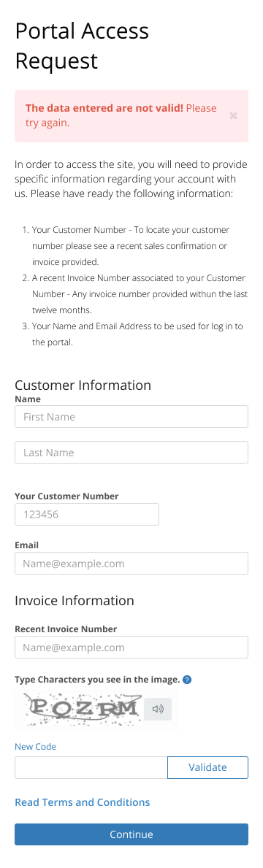Click the Portal Access Request heading
The height and width of the screenshot is (868, 263).
coord(82,46)
